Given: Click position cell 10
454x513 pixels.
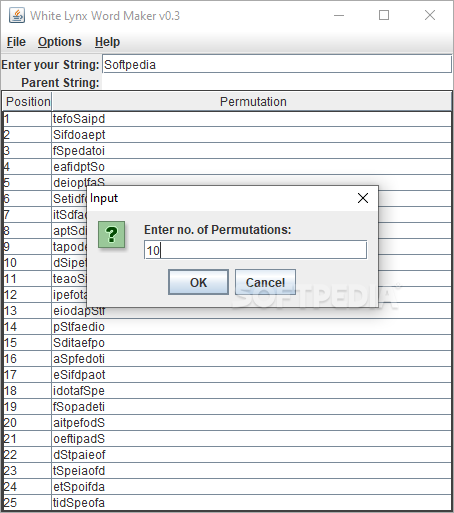Looking at the screenshot, I should coord(27,263).
